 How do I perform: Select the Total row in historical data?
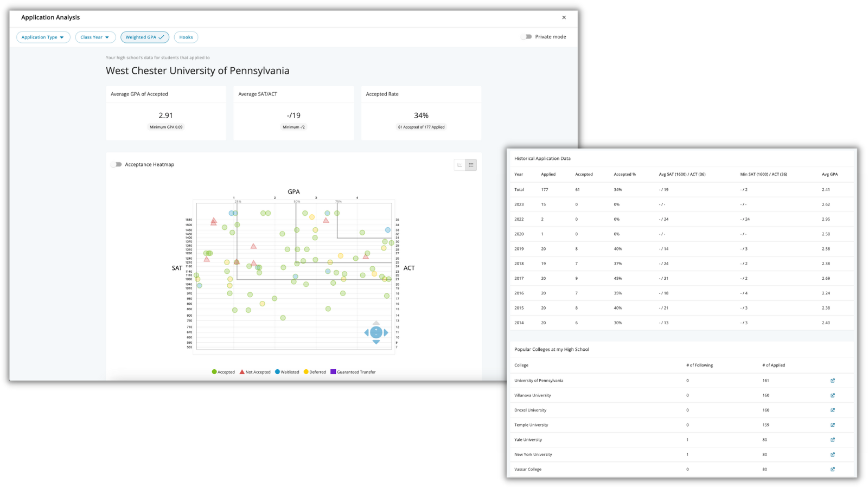tap(682, 190)
